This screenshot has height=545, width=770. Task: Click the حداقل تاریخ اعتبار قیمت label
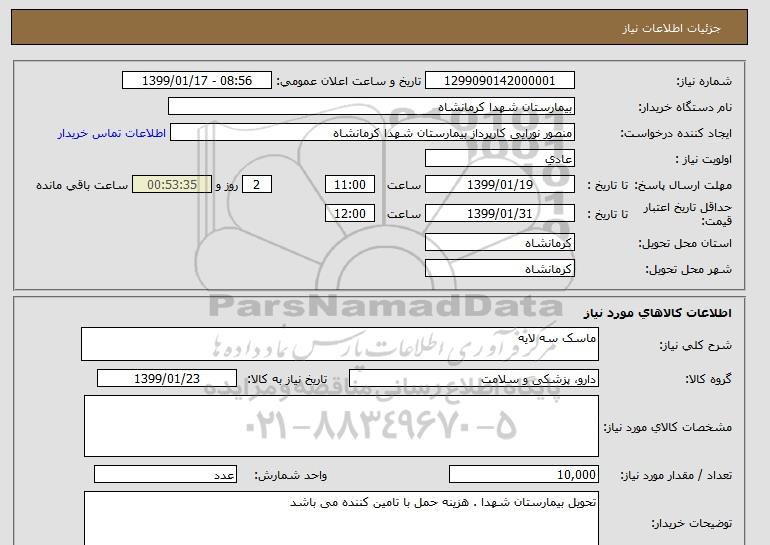pyautogui.click(x=688, y=214)
